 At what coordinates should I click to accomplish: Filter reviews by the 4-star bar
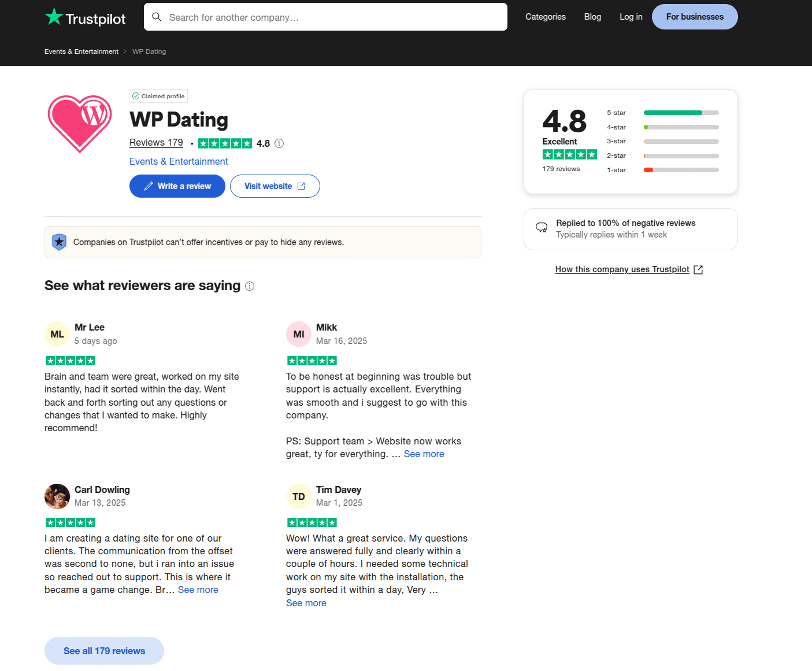pyautogui.click(x=662, y=127)
